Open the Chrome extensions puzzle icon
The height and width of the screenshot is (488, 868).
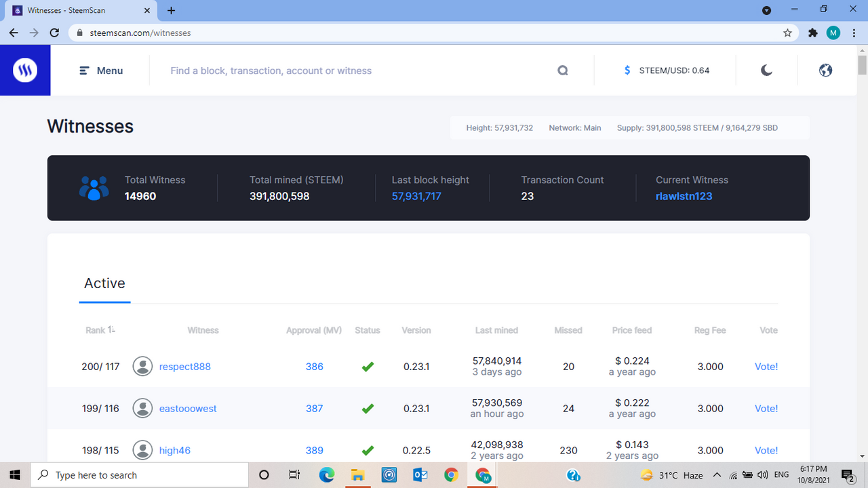tap(812, 33)
